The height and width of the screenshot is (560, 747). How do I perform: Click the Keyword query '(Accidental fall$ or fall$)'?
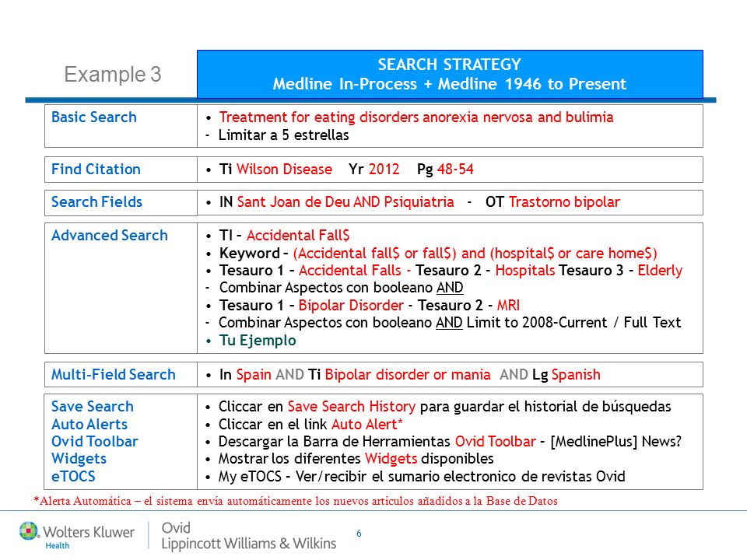375,254
